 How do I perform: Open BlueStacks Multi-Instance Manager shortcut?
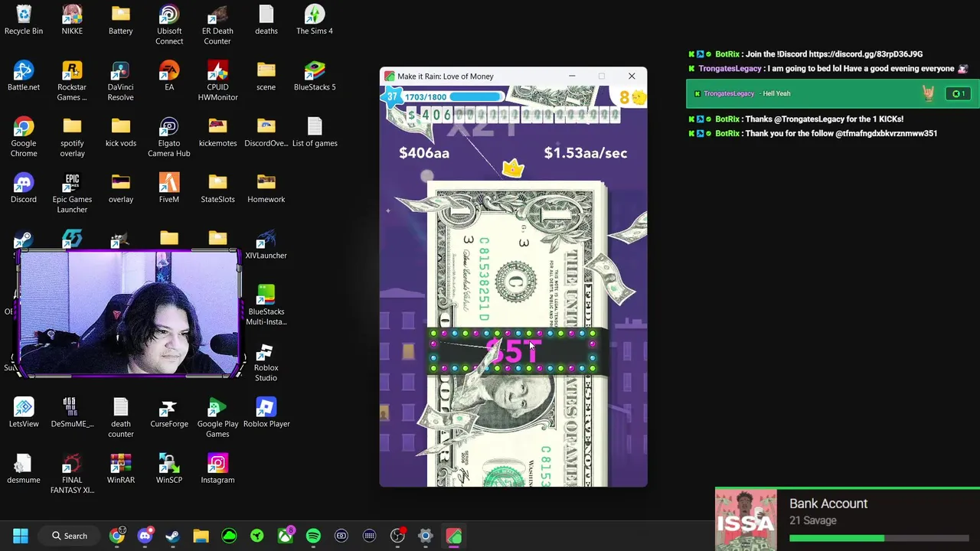(x=266, y=305)
